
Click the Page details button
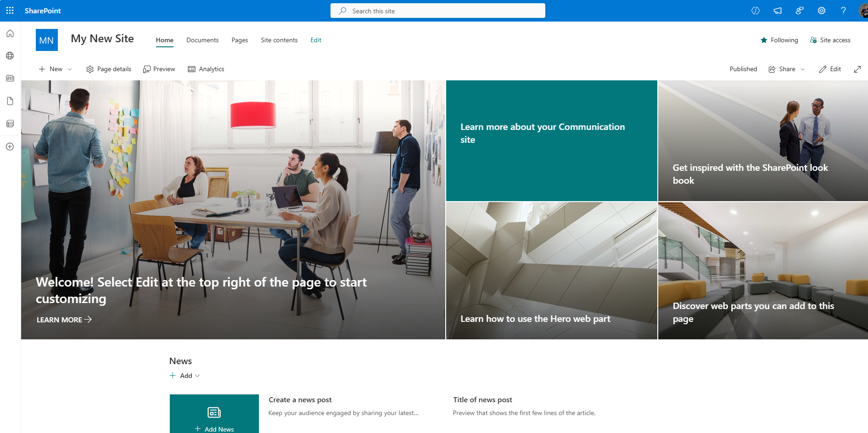coord(109,69)
